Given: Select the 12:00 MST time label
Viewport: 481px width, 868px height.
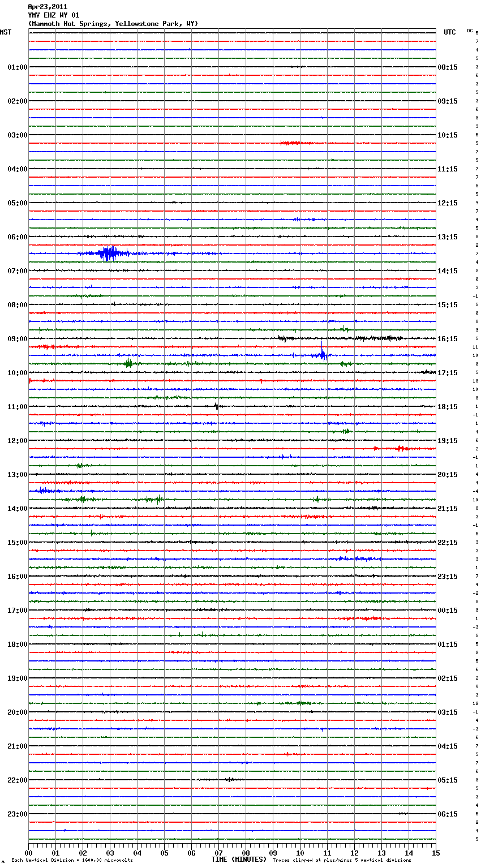Looking at the screenshot, I should [x=18, y=441].
